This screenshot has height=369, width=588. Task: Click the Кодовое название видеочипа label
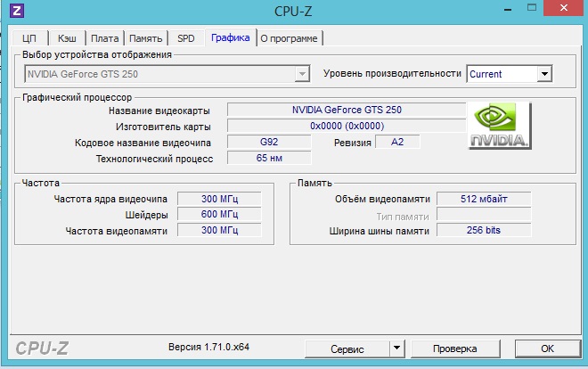[143, 143]
